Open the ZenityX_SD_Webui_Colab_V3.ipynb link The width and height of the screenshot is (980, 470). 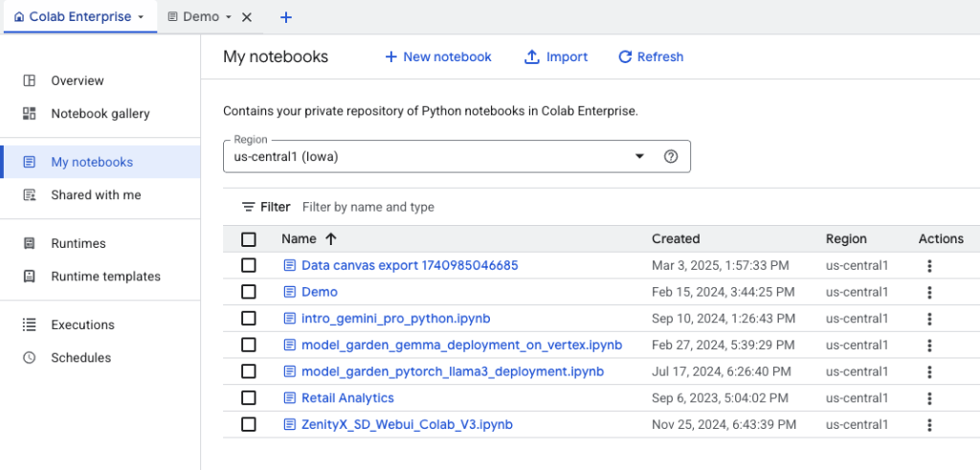click(407, 425)
